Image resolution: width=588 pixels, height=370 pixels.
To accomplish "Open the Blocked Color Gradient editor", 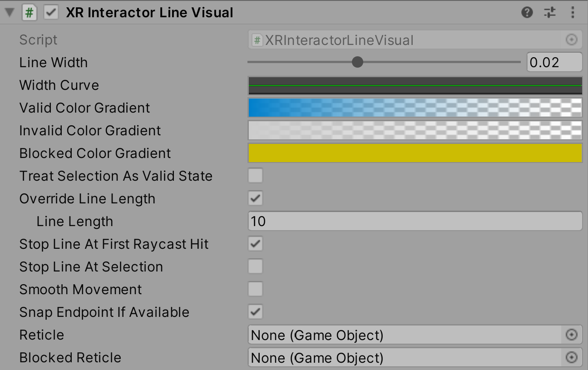I will pos(415,153).
